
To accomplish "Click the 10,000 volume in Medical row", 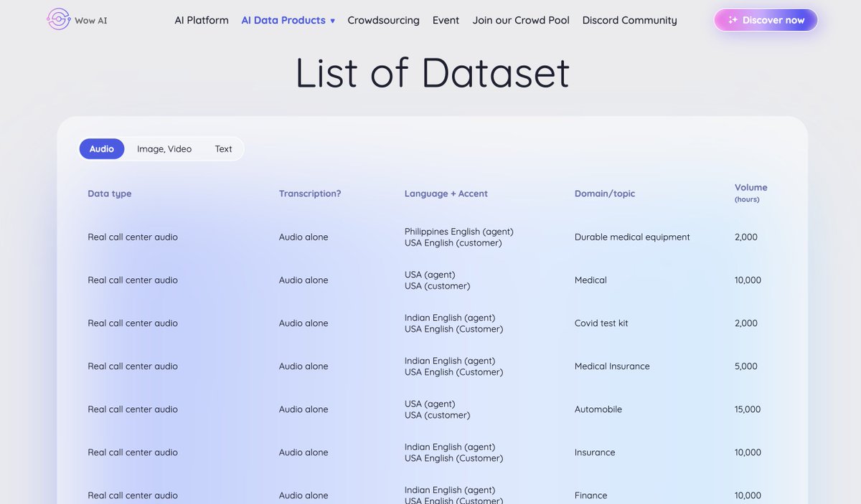I will 748,280.
